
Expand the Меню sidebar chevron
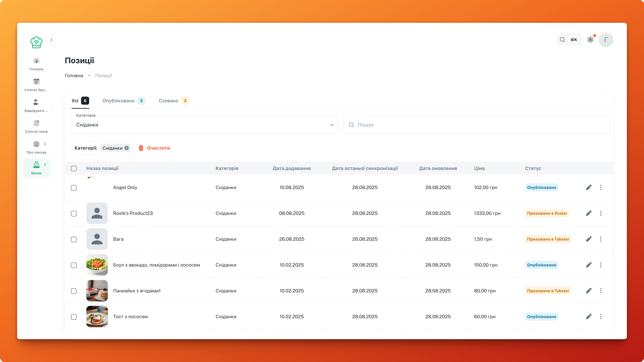point(45,165)
